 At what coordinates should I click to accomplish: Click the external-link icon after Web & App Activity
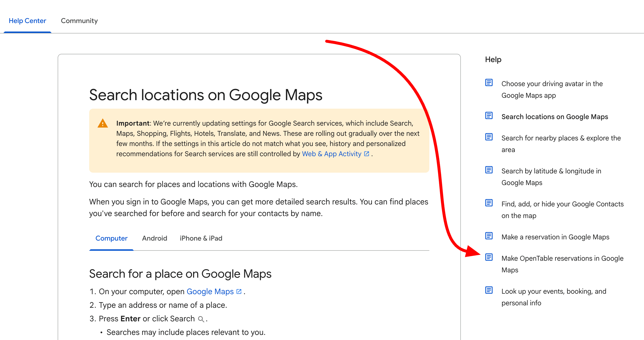click(x=367, y=154)
